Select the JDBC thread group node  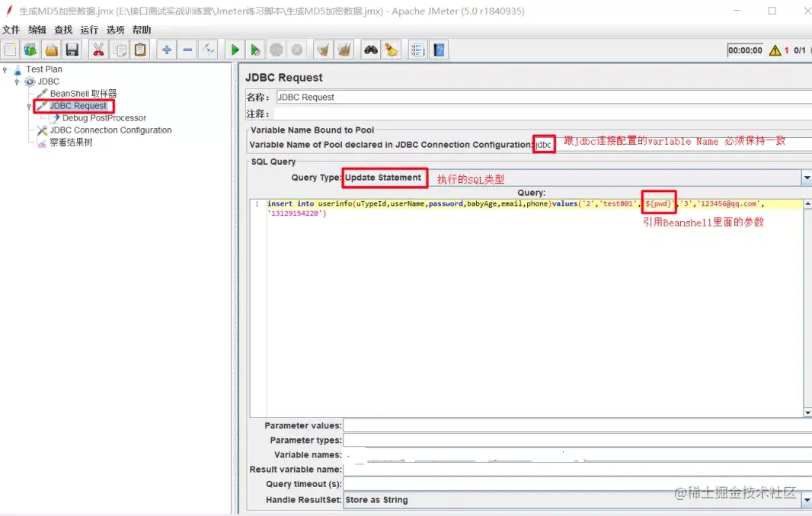(x=48, y=82)
